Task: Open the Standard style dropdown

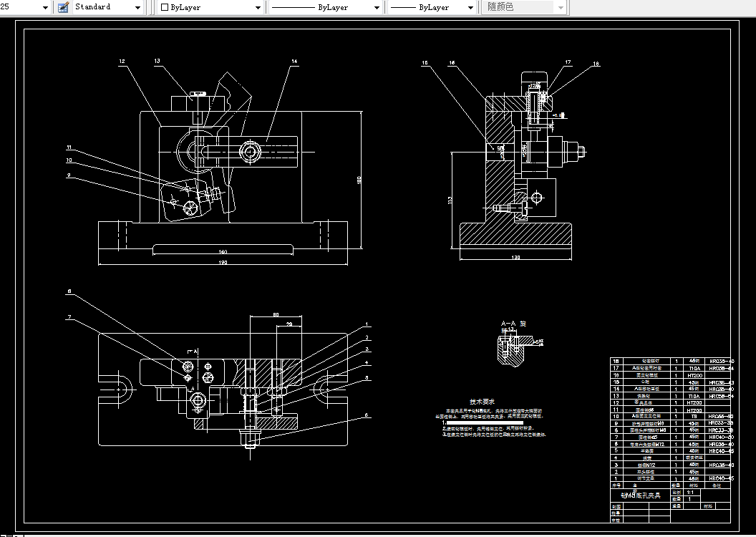Action: [x=137, y=7]
